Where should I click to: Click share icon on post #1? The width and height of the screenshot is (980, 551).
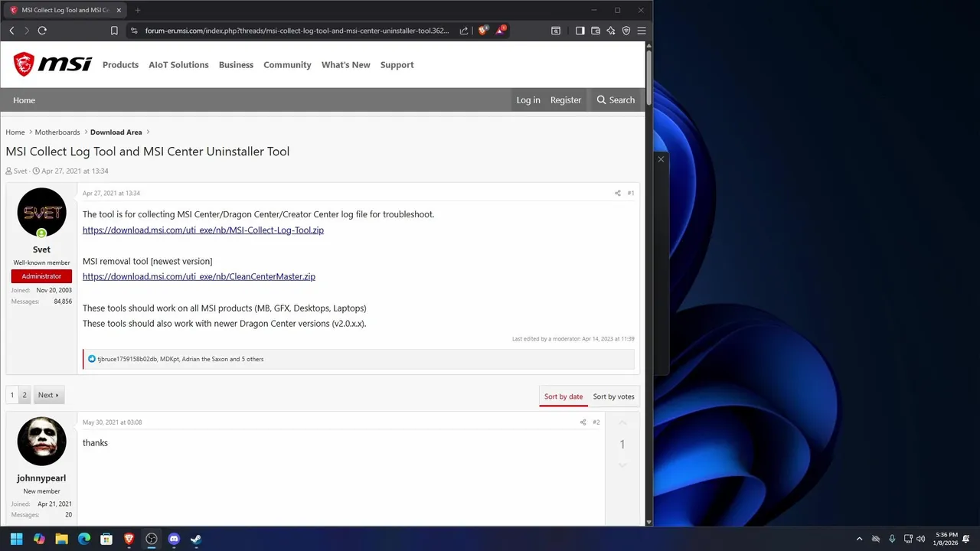pos(618,193)
